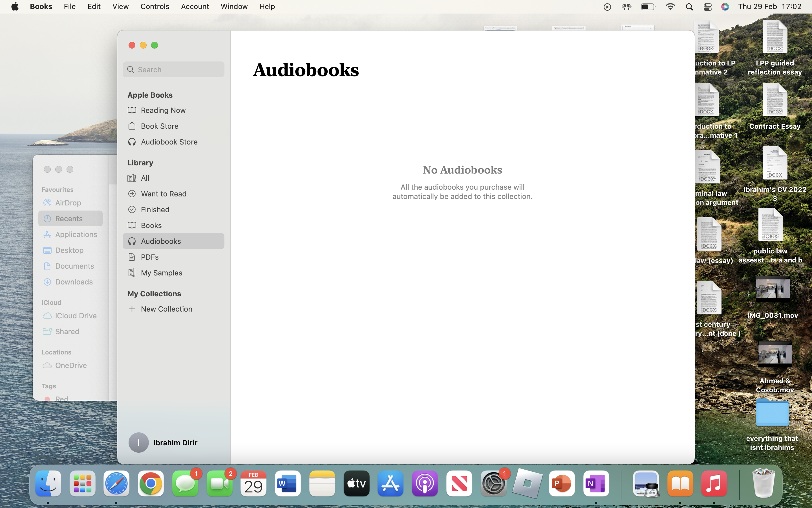The height and width of the screenshot is (508, 812).
Task: Open Notes from the Dock
Action: [x=322, y=484]
